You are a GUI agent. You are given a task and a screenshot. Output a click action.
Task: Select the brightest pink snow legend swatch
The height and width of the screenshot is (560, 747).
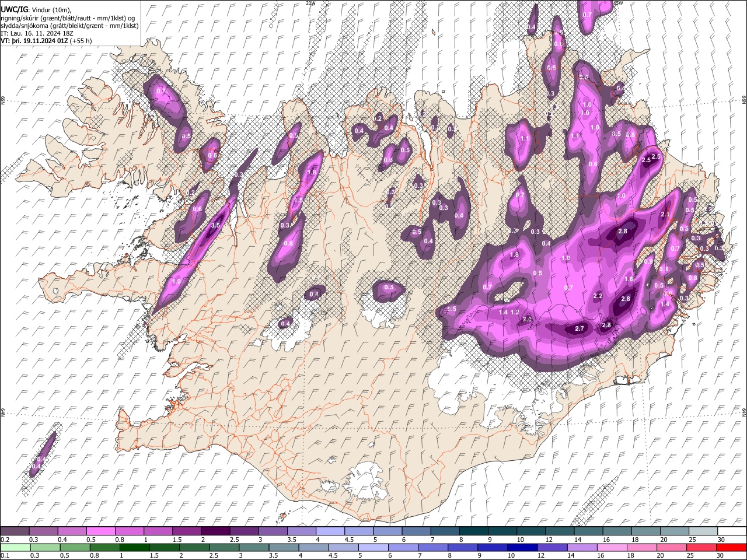point(101,531)
